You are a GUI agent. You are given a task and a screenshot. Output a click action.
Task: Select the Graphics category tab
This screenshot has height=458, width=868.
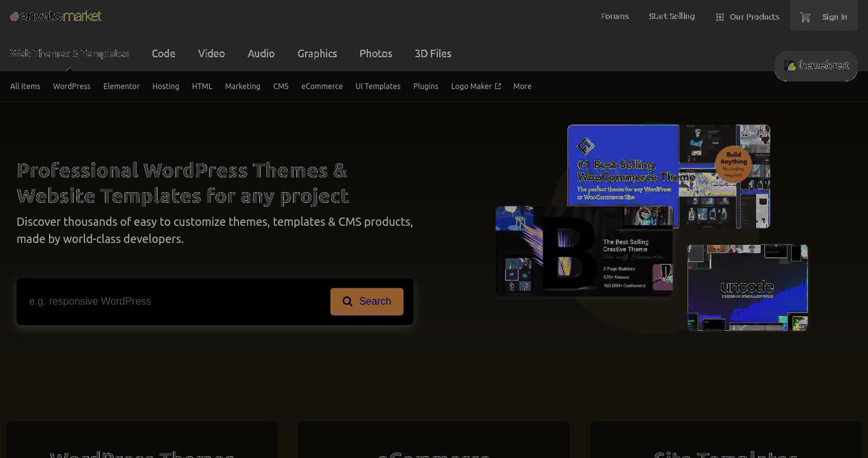tap(317, 53)
